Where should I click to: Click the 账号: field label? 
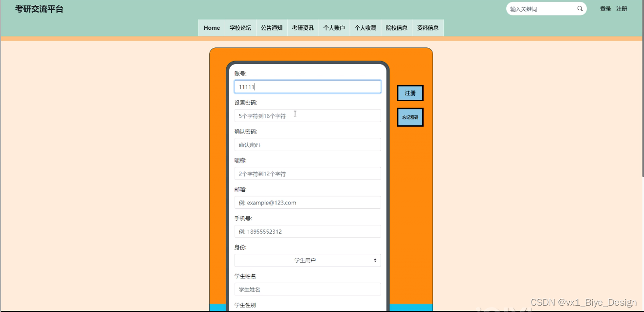240,74
